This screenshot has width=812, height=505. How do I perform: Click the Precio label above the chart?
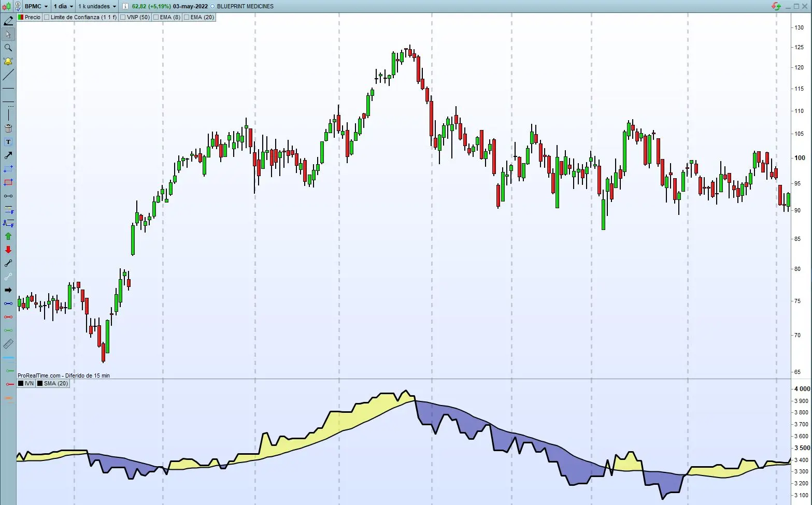(x=32, y=17)
